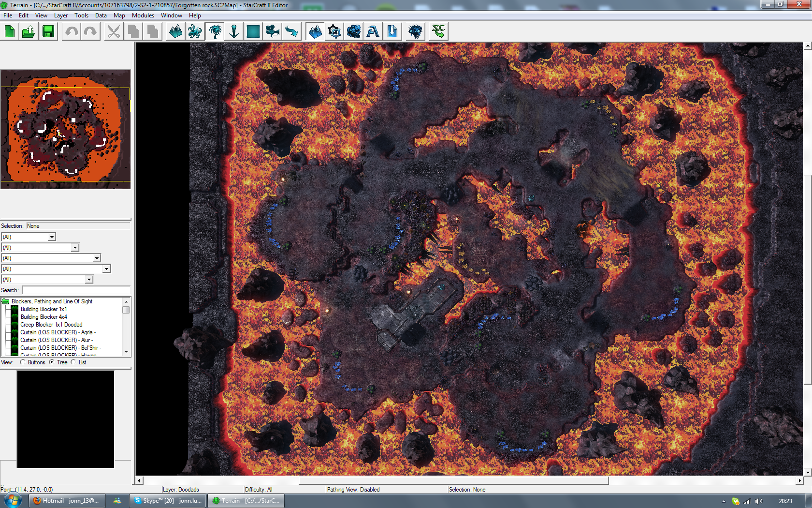Open the Tools menu
This screenshot has width=812, height=508.
(x=82, y=15)
